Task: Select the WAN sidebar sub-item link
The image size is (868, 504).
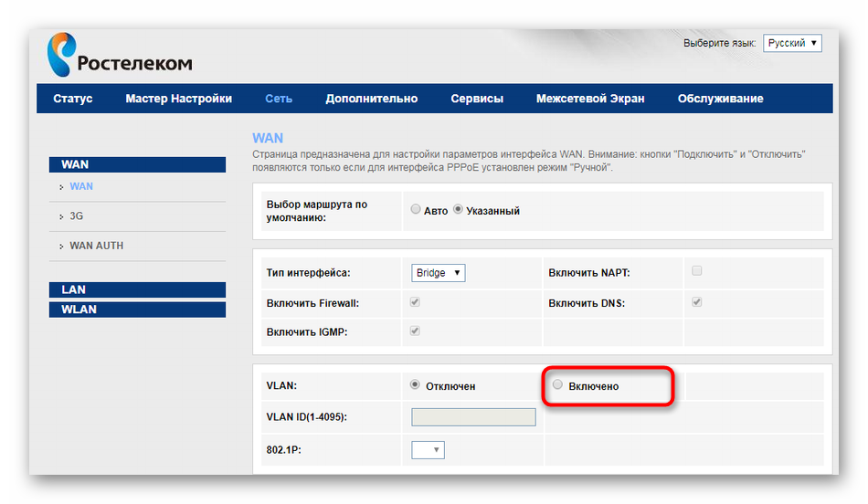Action: pyautogui.click(x=81, y=186)
